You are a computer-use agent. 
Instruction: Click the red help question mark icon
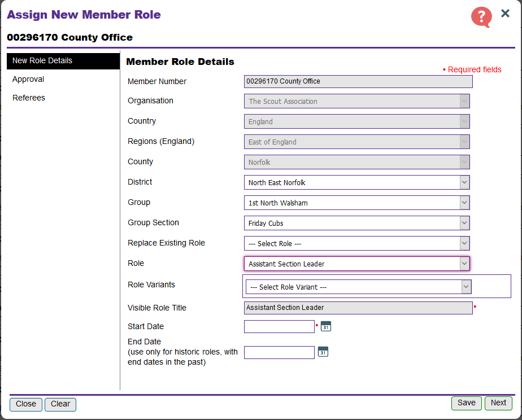481,16
